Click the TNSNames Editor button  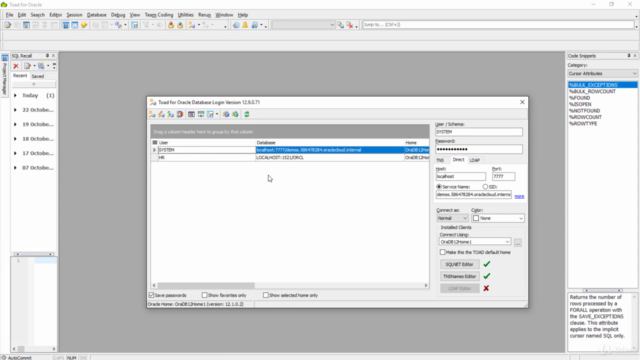click(x=460, y=276)
